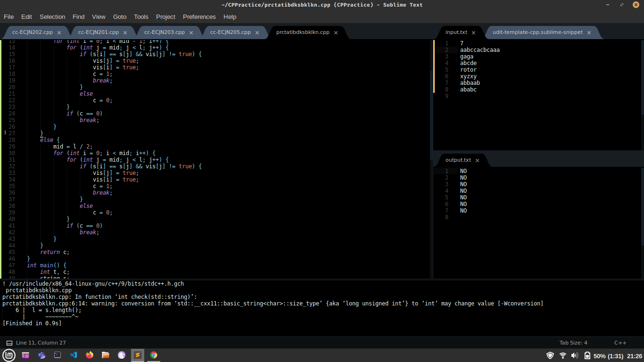Launch the terminal from the taskbar
Viewport: 644px width, 362px height.
58,355
